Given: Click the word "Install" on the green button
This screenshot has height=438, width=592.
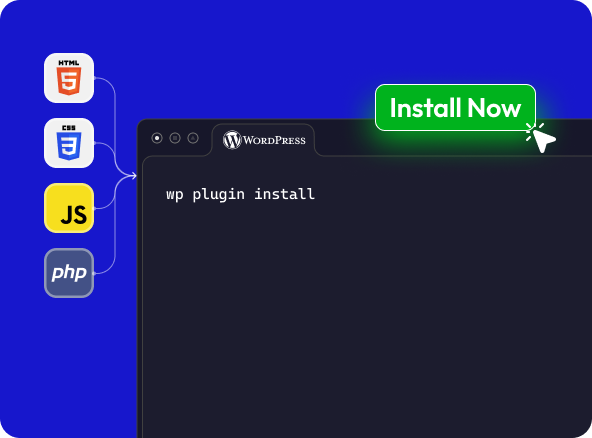Looking at the screenshot, I should 426,108.
